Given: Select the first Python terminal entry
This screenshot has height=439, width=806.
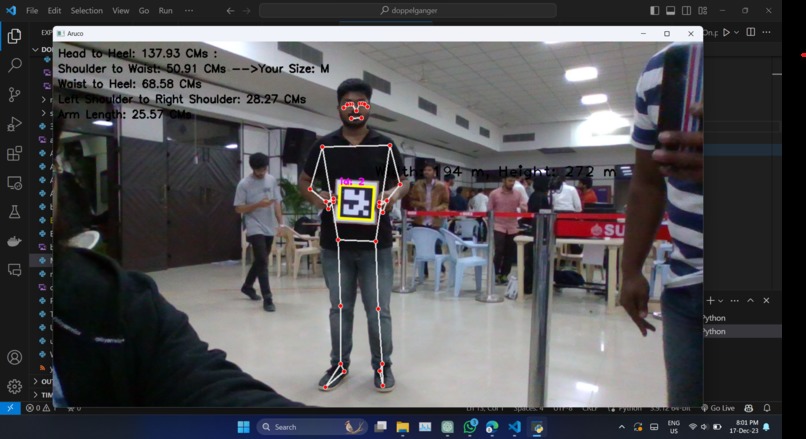Looking at the screenshot, I should click(x=742, y=318).
